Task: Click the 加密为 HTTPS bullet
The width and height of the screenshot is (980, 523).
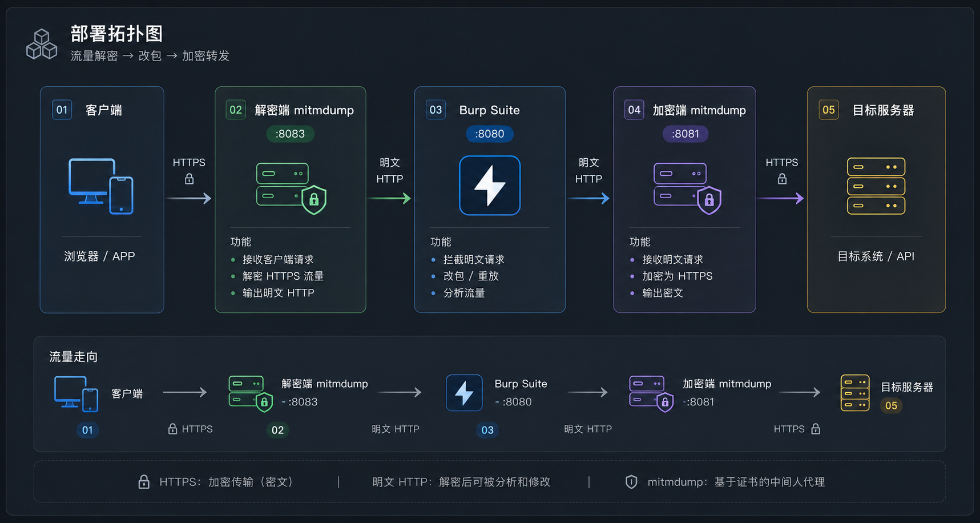Action: tap(677, 276)
